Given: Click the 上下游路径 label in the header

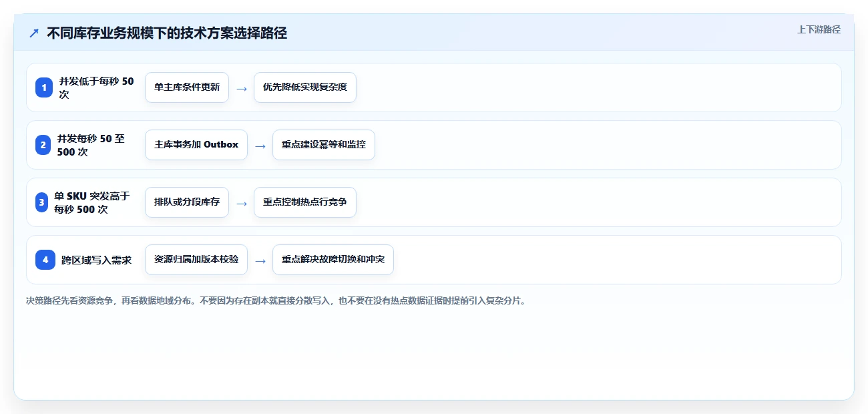Looking at the screenshot, I should point(819,29).
